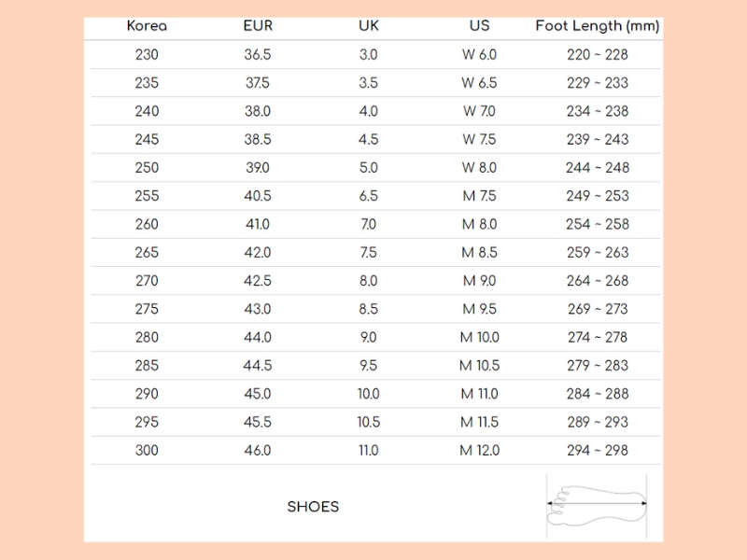The height and width of the screenshot is (560, 747).
Task: Select US size W 8.0 cell
Action: [x=479, y=168]
